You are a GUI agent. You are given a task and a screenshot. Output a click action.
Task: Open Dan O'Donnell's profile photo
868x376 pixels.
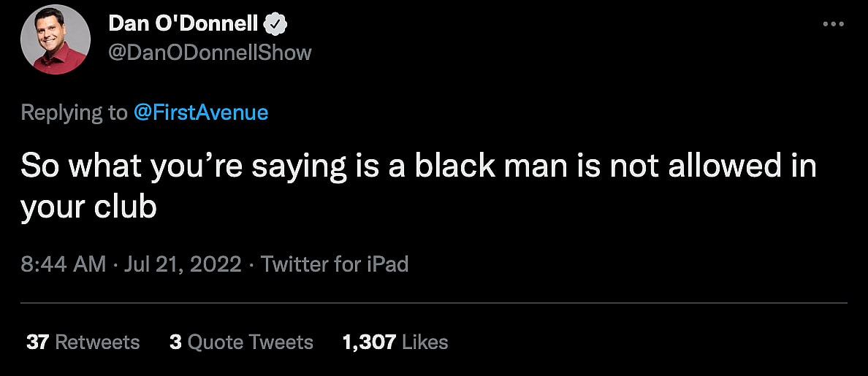click(x=55, y=42)
